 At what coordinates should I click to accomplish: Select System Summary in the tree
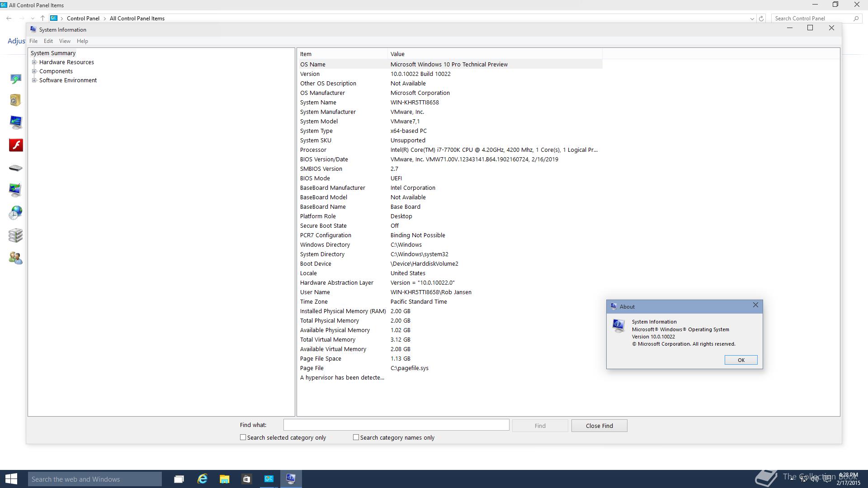coord(53,53)
